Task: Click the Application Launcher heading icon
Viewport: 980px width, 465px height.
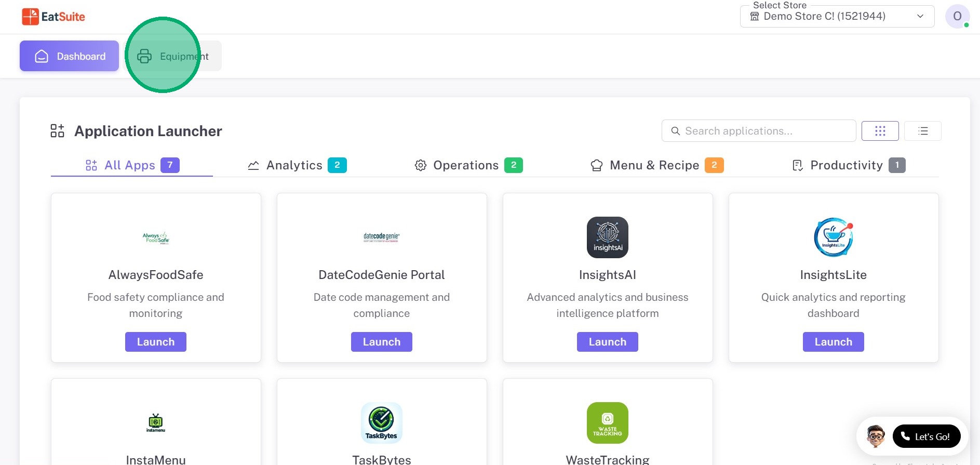Action: (57, 131)
